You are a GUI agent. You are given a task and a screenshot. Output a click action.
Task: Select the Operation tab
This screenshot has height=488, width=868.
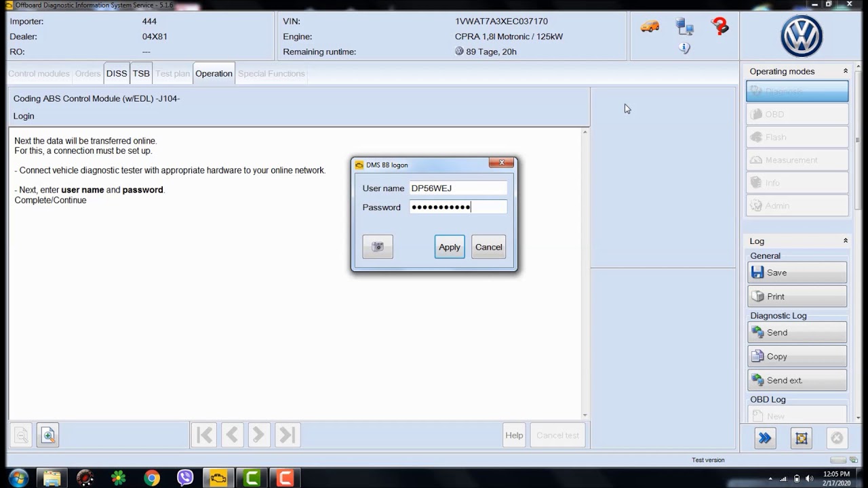click(x=214, y=73)
